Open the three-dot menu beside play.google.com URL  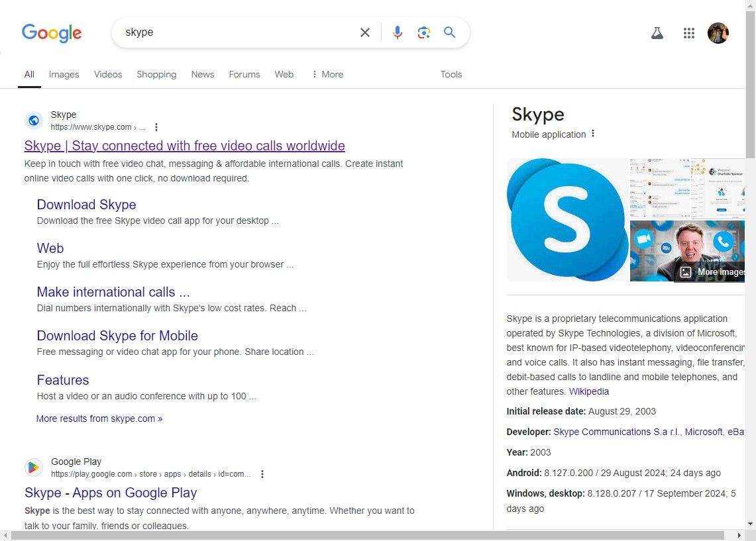click(x=262, y=474)
